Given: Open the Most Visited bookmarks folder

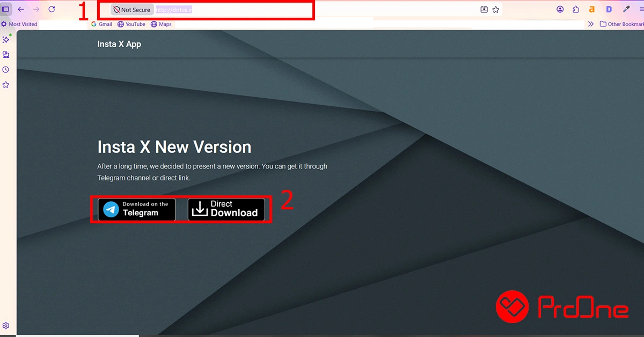Looking at the screenshot, I should 19,24.
